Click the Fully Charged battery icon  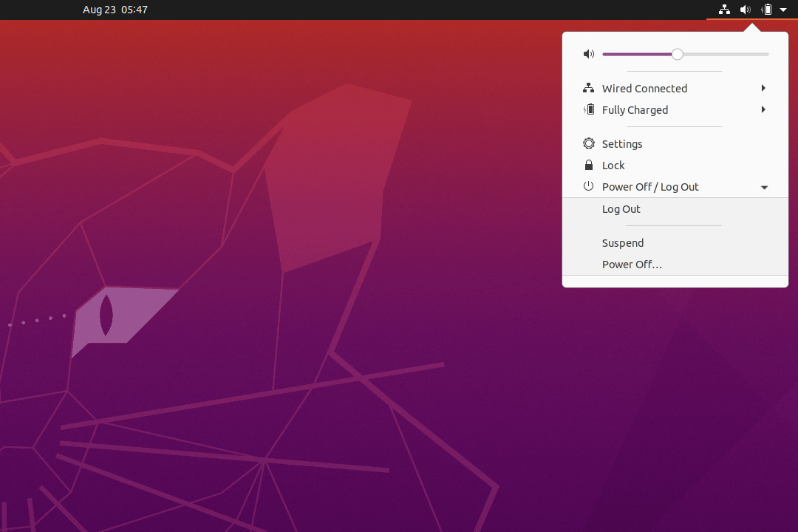click(x=589, y=109)
